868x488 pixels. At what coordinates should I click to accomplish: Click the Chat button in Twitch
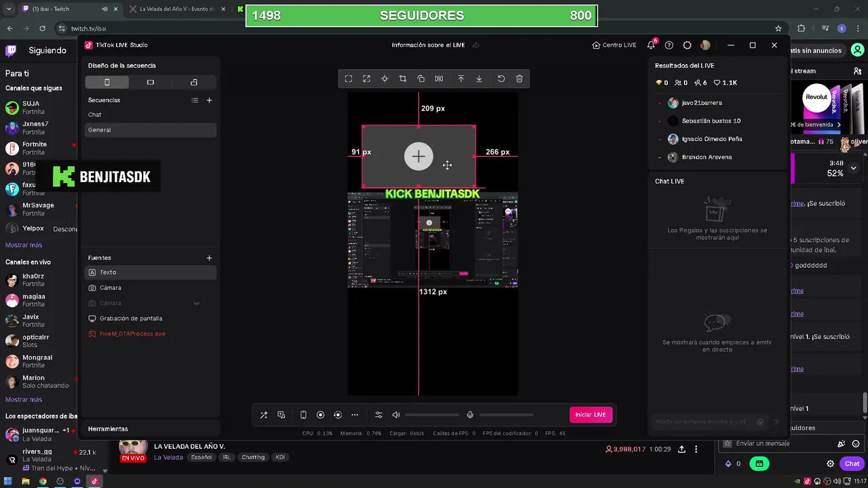852,464
